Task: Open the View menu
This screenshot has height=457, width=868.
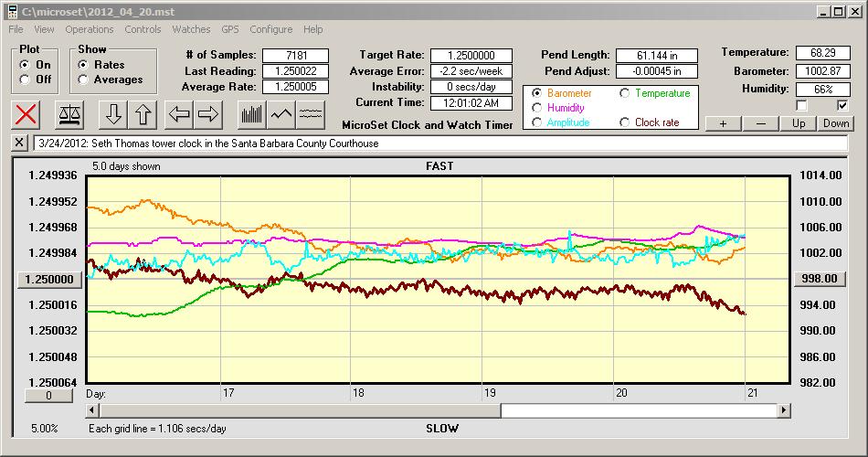Action: (44, 29)
